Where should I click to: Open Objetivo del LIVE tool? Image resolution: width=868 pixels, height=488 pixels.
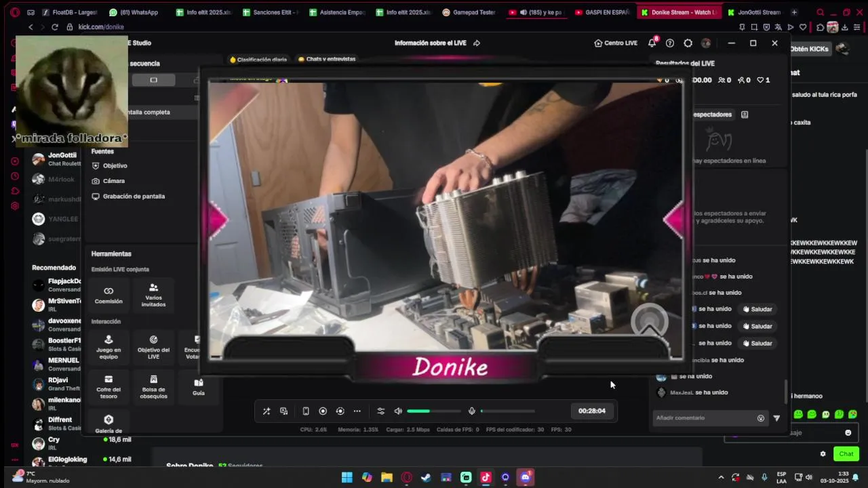(153, 347)
